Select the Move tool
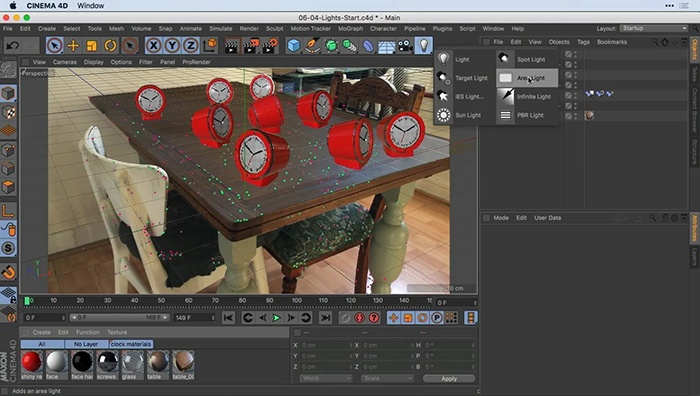Screen dimensions: 700x396 (x=73, y=46)
